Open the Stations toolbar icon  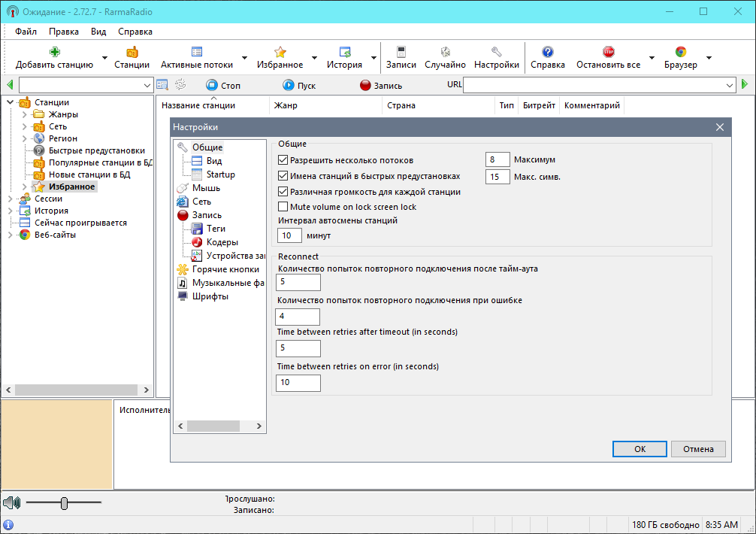click(x=132, y=52)
